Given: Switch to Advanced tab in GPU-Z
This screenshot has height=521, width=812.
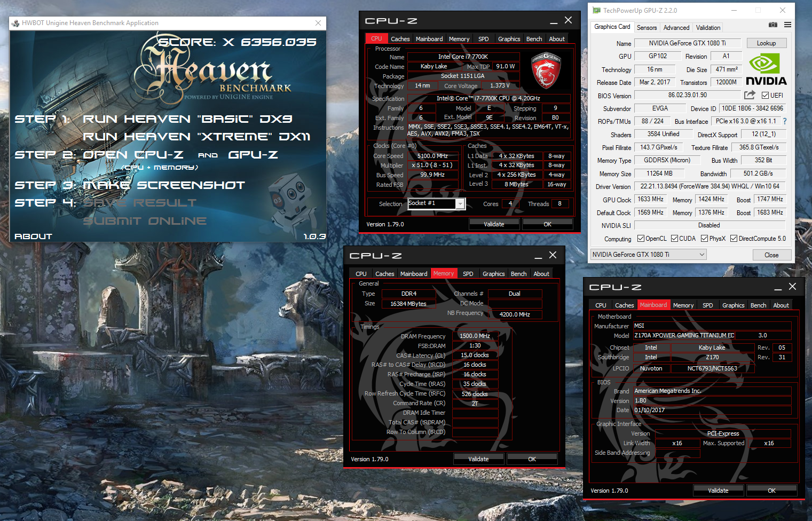Looking at the screenshot, I should coord(676,28).
